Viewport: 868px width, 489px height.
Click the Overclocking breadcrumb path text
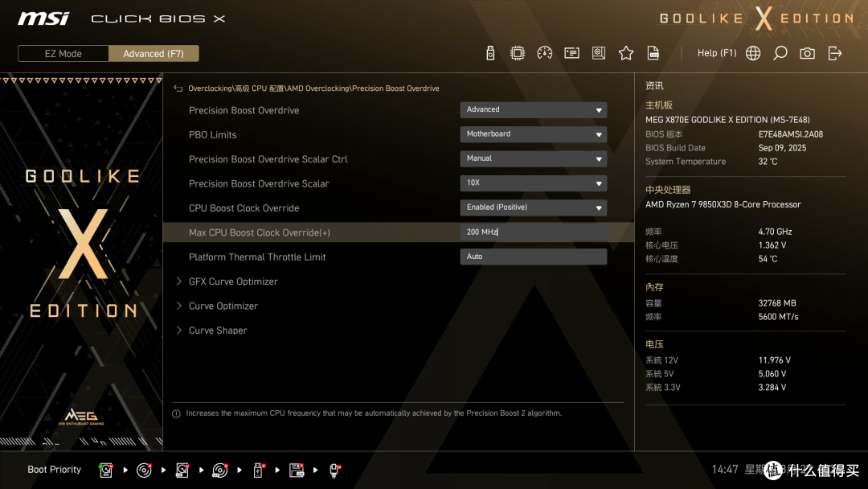313,88
